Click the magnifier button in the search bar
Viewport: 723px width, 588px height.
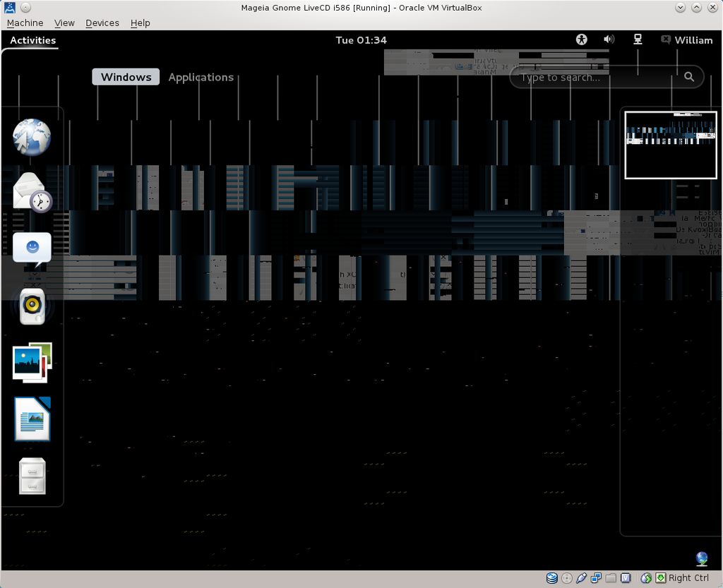[x=688, y=77]
